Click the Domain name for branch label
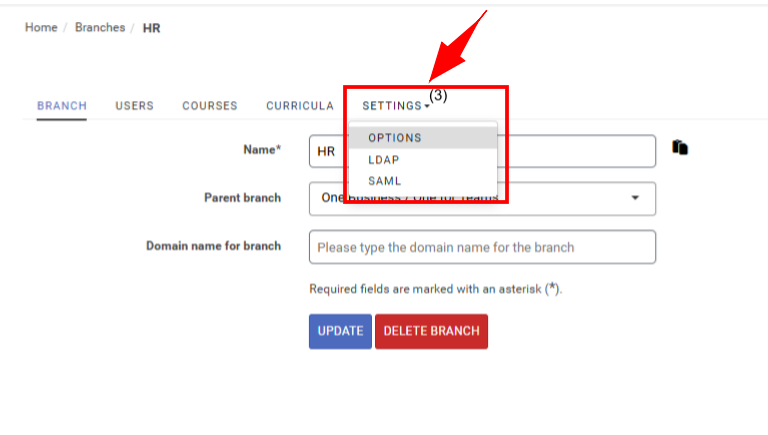Image resolution: width=768 pixels, height=435 pixels. [x=213, y=246]
